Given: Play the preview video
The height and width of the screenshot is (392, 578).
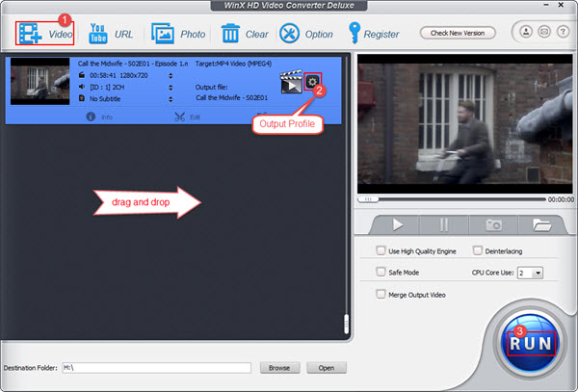Looking at the screenshot, I should (x=397, y=224).
